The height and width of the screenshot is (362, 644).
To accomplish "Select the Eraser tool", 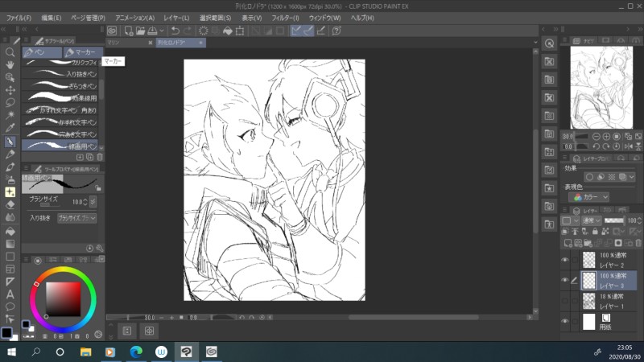I will click(10, 205).
